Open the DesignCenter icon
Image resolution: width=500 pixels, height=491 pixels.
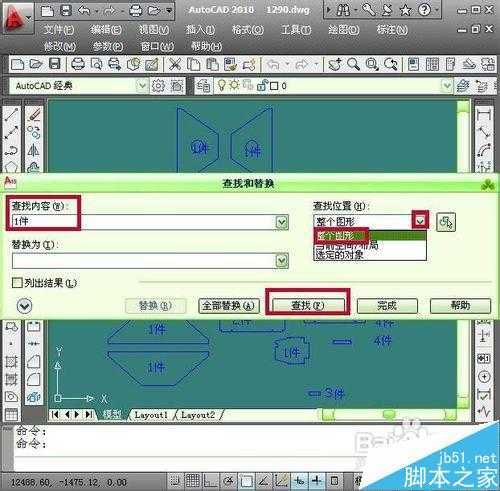coord(432,64)
